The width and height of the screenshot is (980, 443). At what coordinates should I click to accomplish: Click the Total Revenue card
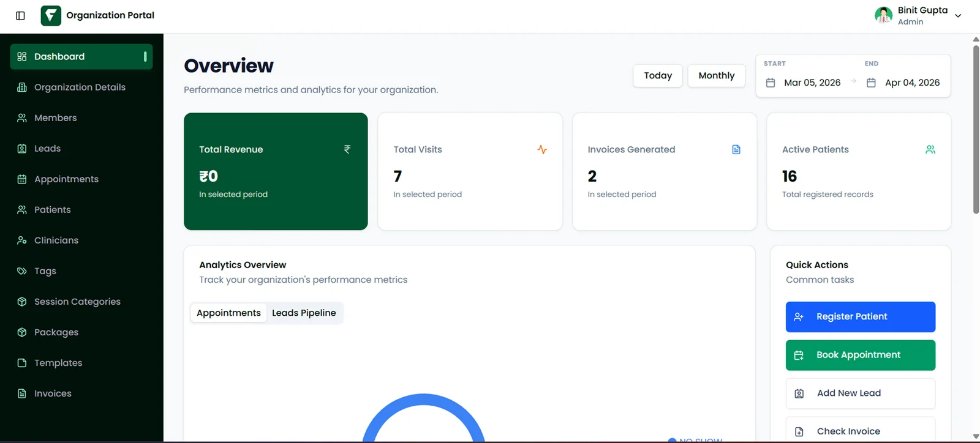coord(276,171)
